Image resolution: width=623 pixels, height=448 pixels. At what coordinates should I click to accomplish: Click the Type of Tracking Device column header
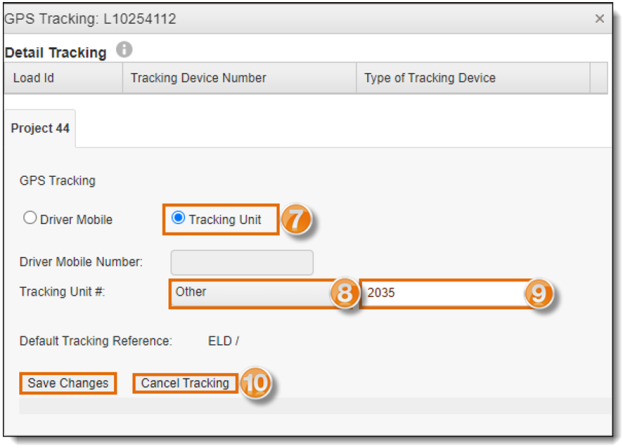(473, 78)
